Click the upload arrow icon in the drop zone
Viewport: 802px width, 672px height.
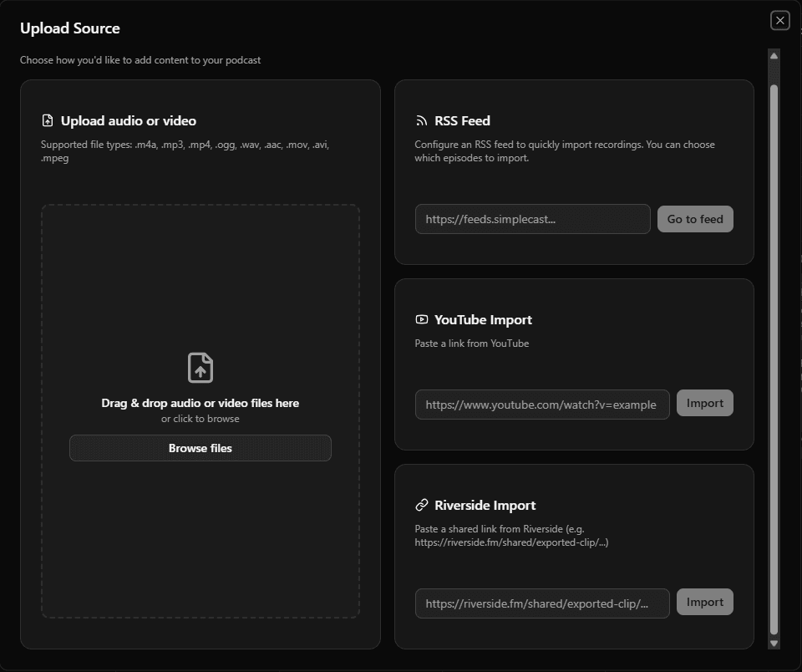click(x=200, y=368)
